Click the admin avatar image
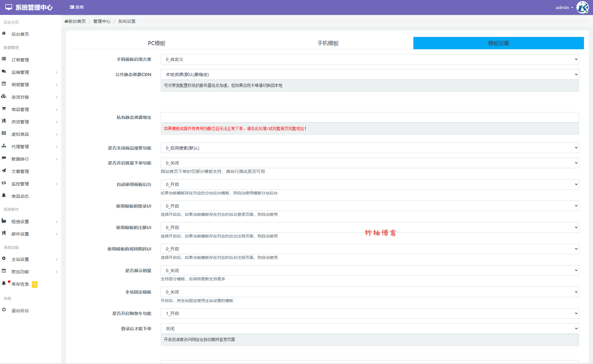 pyautogui.click(x=582, y=7)
